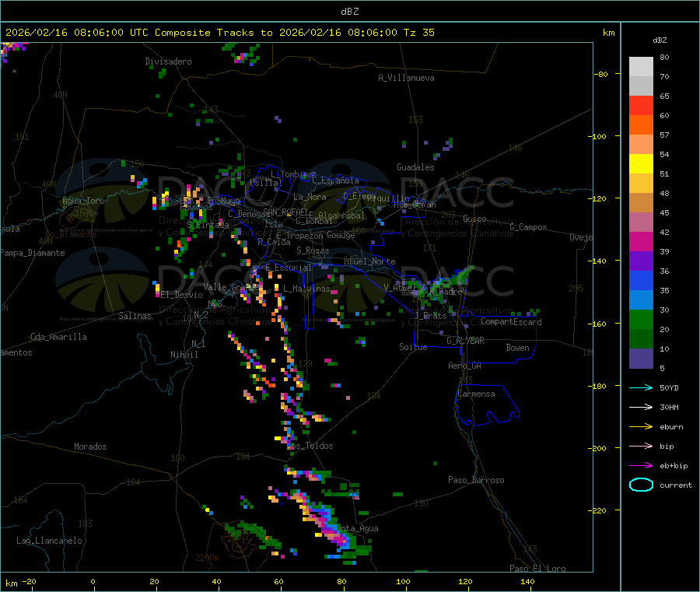Click the 'dBZ' title at window top
Viewport: 700px width, 592px height.
click(350, 12)
